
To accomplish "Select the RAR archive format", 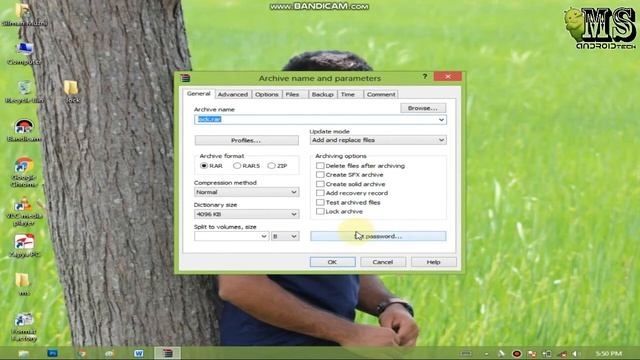I will click(211, 166).
